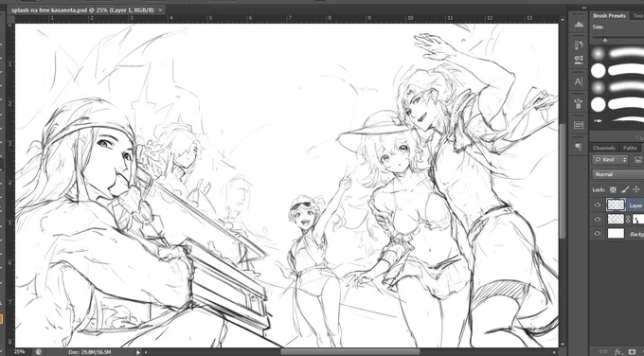The image size is (644, 356).
Task: Toggle lock image pixels brush icon
Action: (x=624, y=189)
